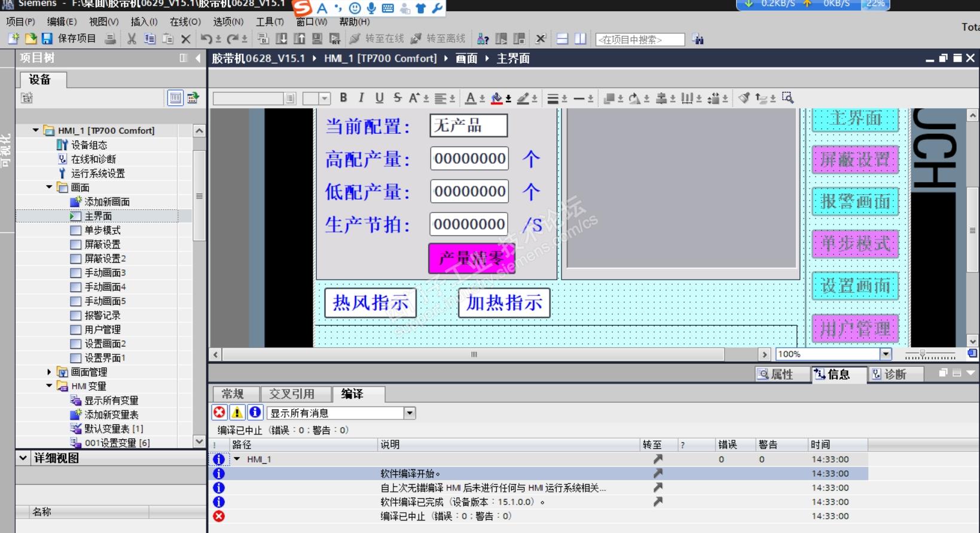980x533 pixels.
Task: Click the undo arrow icon
Action: pyautogui.click(x=207, y=39)
